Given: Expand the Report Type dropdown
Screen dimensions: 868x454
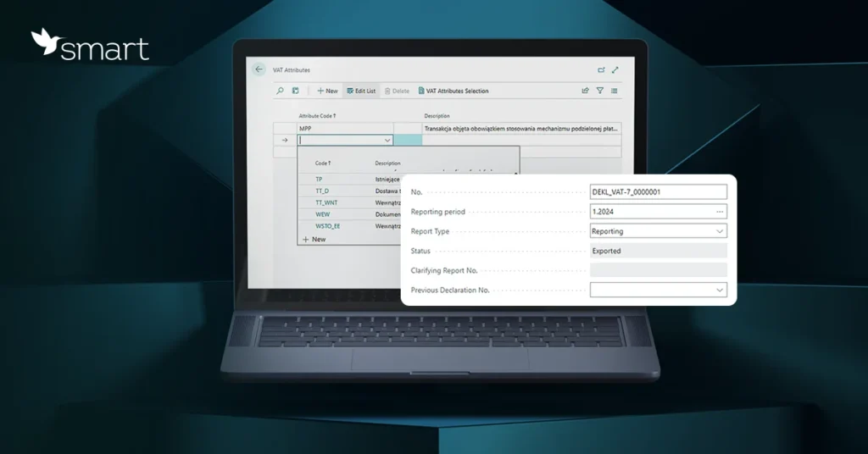Looking at the screenshot, I should (720, 231).
